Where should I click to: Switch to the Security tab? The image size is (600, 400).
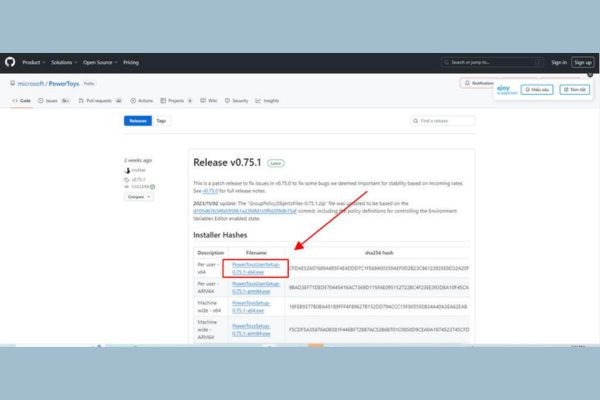(236, 101)
